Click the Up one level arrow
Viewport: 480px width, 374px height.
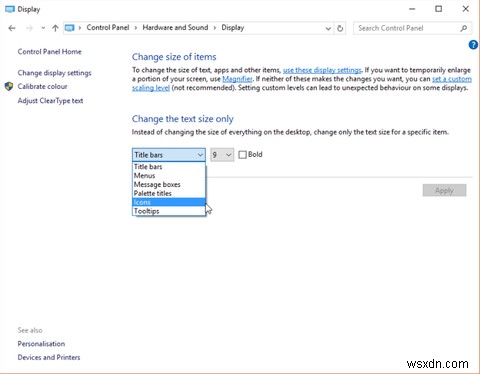click(x=55, y=28)
